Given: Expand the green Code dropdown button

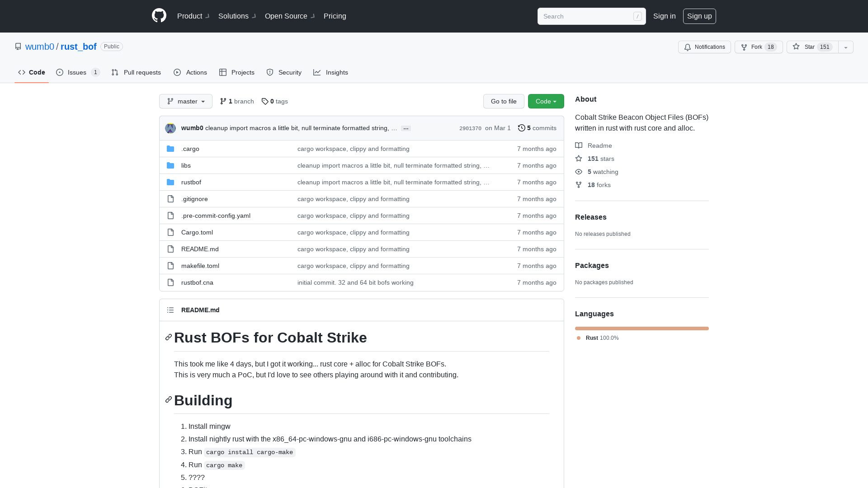Looking at the screenshot, I should 546,101.
